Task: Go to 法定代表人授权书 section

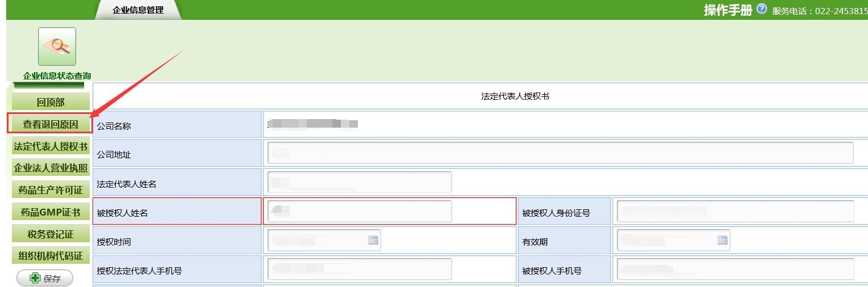Action: coord(51,146)
